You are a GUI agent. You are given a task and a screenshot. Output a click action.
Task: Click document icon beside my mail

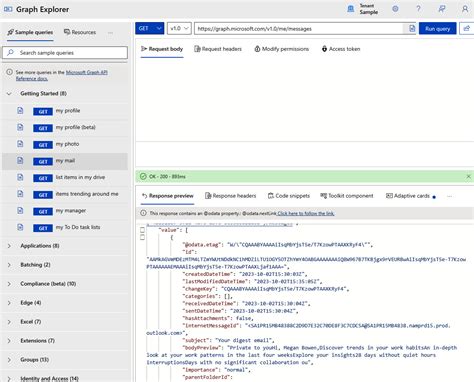(x=20, y=161)
